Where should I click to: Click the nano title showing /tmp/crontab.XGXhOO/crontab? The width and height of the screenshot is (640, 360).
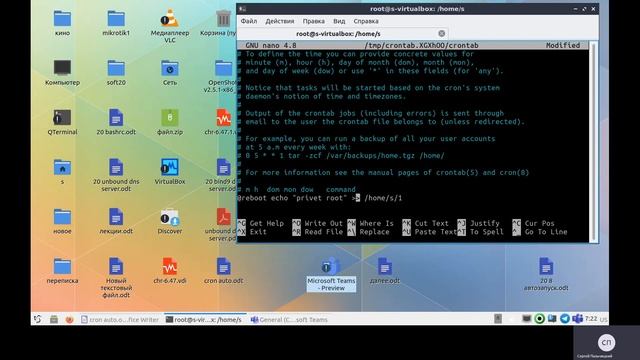pyautogui.click(x=421, y=45)
